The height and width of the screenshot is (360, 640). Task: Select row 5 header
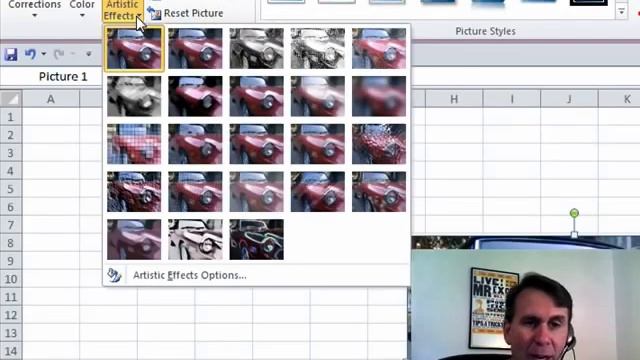(x=11, y=189)
